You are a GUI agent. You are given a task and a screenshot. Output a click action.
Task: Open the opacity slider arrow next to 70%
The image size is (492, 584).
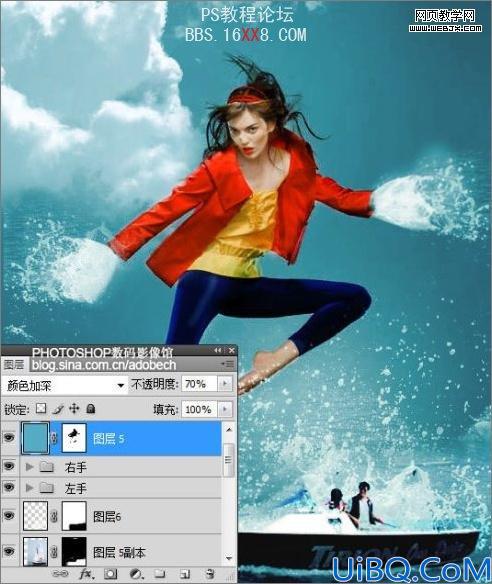click(225, 384)
